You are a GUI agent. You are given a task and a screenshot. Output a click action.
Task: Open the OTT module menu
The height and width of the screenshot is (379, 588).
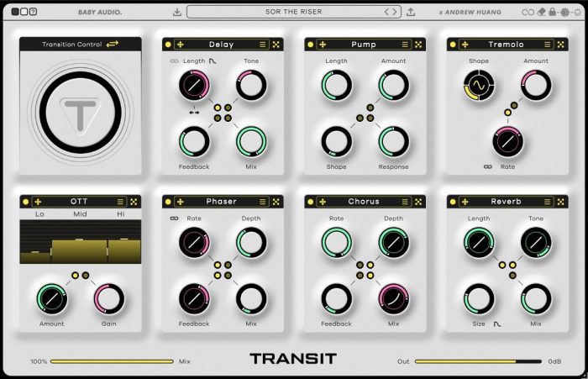click(x=120, y=202)
